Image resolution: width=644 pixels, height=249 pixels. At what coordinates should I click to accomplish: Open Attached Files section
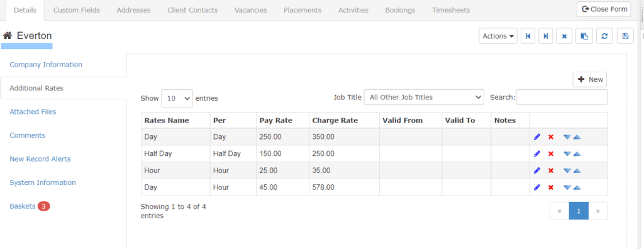pos(33,111)
